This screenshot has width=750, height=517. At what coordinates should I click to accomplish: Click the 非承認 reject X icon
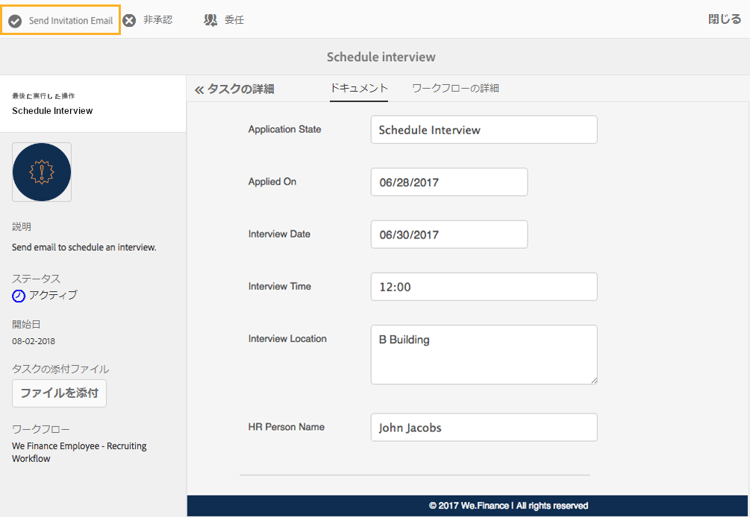pyautogui.click(x=129, y=21)
